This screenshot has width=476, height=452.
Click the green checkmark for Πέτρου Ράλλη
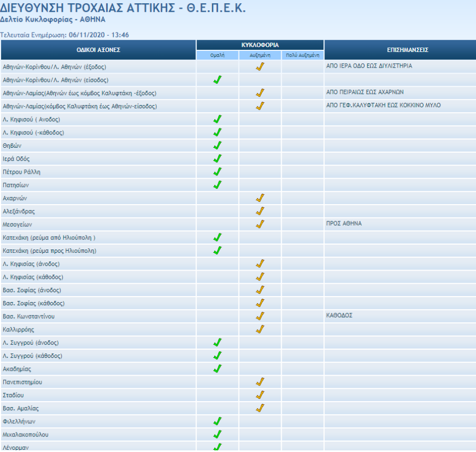point(217,172)
